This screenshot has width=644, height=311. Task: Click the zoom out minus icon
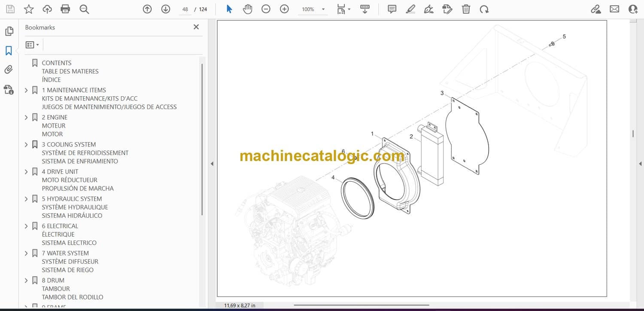[266, 9]
